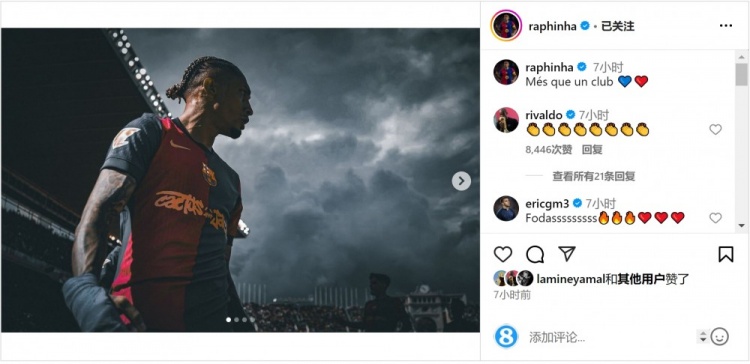Share post via paper plane icon

tap(567, 254)
